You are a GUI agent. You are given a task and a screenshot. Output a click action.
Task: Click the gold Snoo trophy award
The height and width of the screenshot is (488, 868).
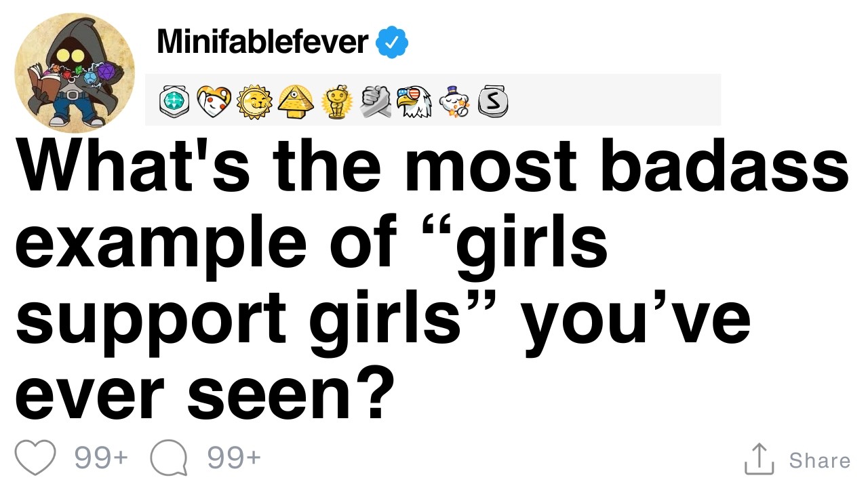pyautogui.click(x=335, y=102)
